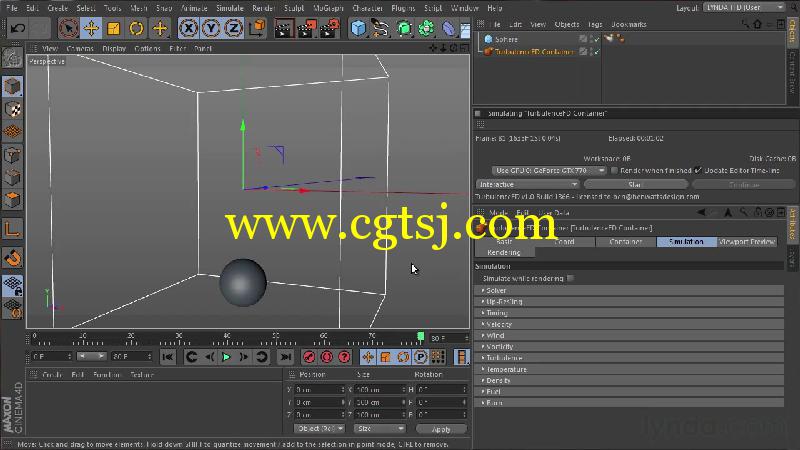This screenshot has height=450, width=800.
Task: Go to start of timeline
Action: (167, 357)
